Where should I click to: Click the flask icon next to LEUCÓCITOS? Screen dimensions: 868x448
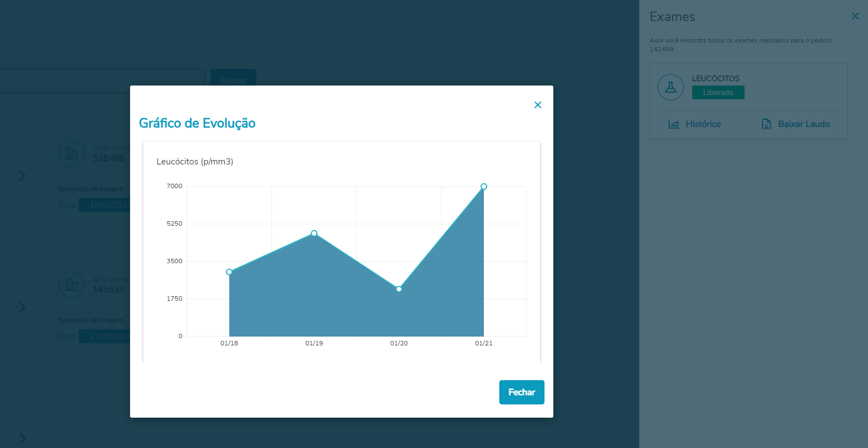click(671, 87)
